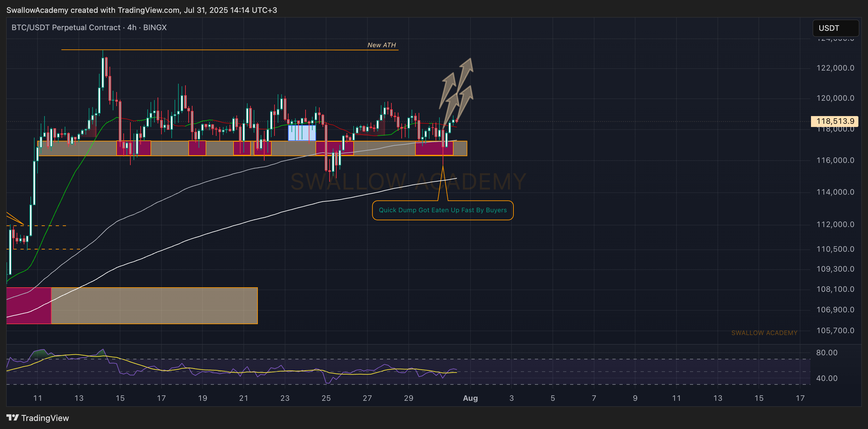Open the USDT currency selector
The image size is (868, 429).
point(836,28)
